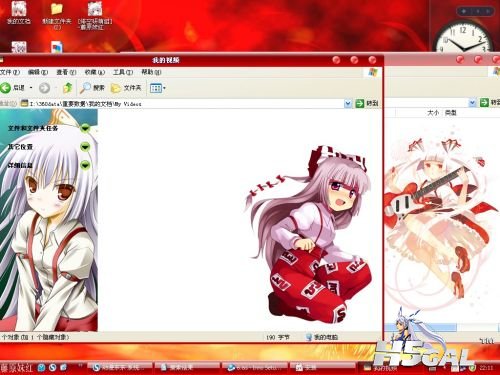
Task: Click the Go (转到) button
Action: [367, 103]
